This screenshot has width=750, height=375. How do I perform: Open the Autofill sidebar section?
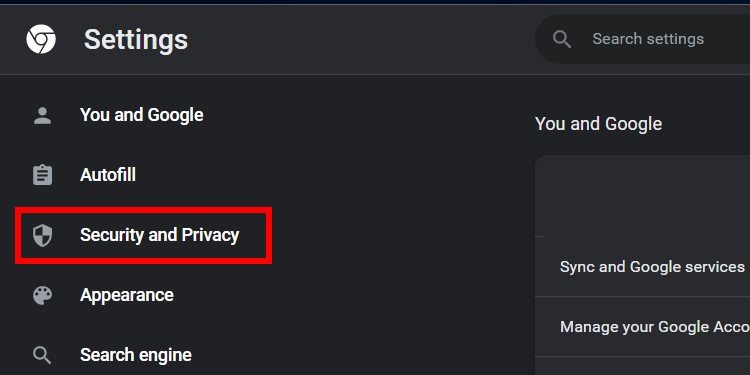108,175
